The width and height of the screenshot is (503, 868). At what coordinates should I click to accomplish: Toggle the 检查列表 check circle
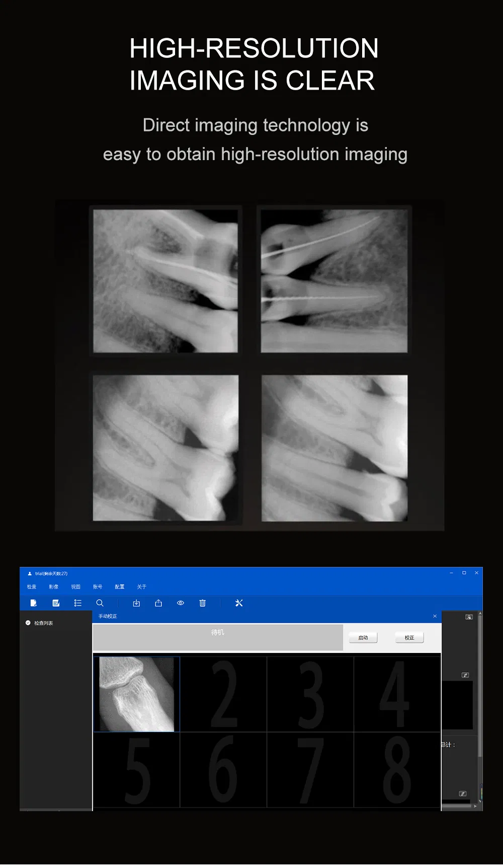28,623
